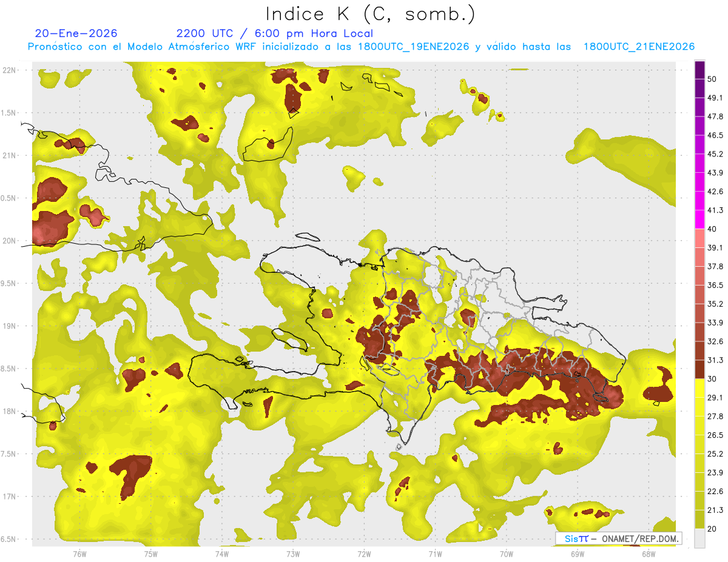Click the "71W" longitude label

coord(435,554)
